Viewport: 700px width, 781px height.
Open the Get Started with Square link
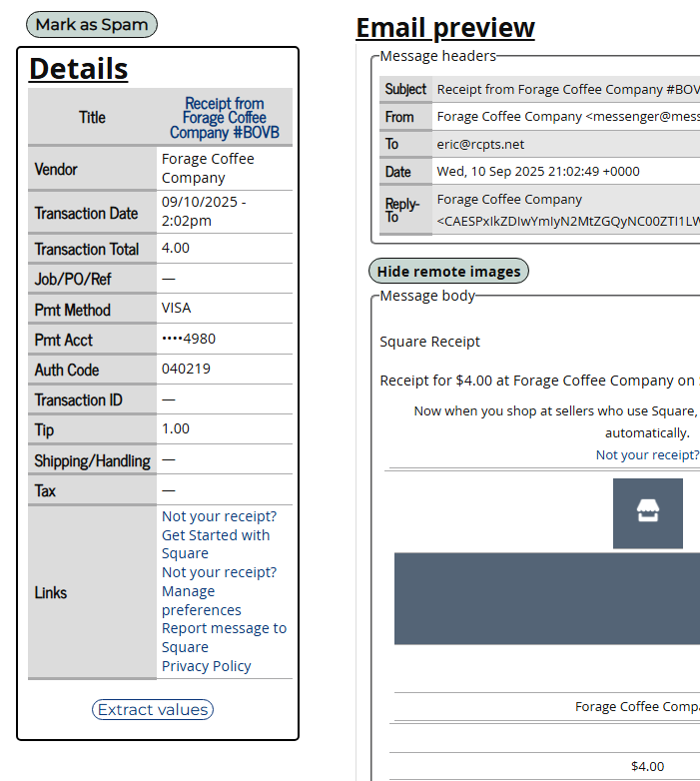pyautogui.click(x=215, y=544)
